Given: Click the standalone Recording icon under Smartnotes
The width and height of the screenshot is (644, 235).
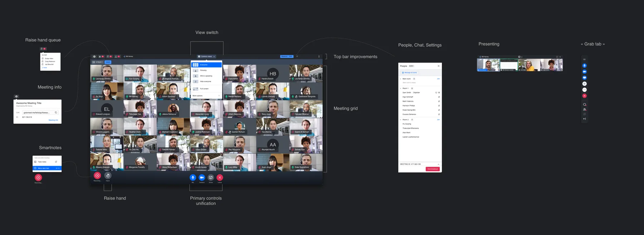Looking at the screenshot, I should [38, 177].
